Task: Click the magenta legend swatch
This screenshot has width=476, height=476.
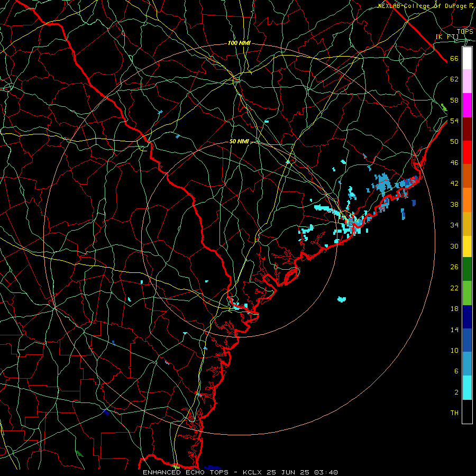Action: (467, 105)
